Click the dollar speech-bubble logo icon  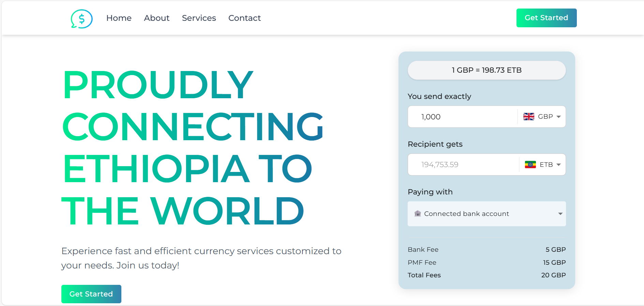tap(81, 18)
